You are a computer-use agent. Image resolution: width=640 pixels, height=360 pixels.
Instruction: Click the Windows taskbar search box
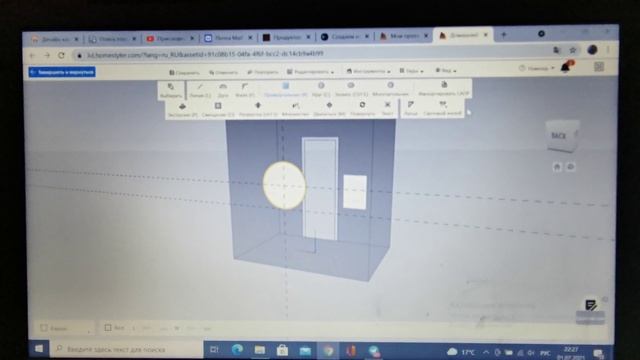click(127, 349)
